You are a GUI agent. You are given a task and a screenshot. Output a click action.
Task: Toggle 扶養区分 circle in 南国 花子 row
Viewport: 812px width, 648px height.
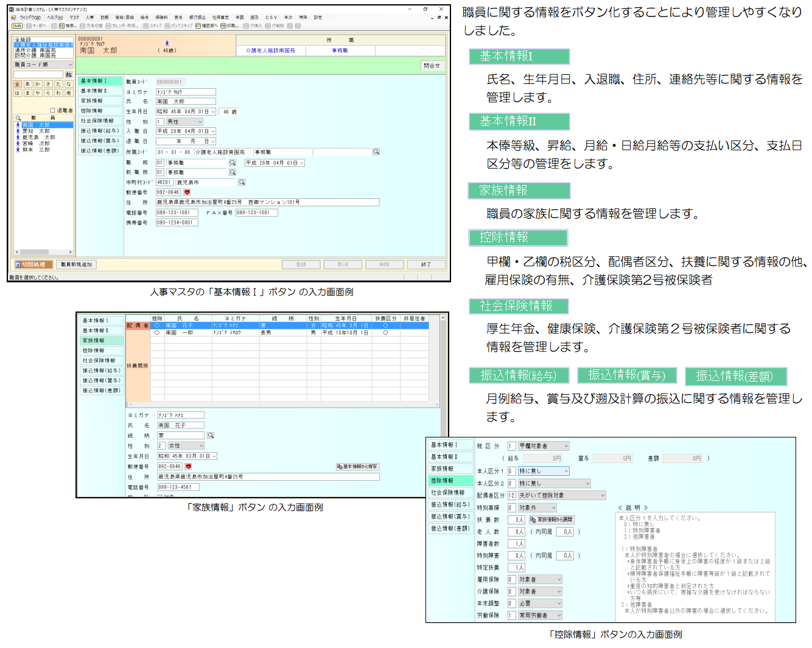coord(385,326)
